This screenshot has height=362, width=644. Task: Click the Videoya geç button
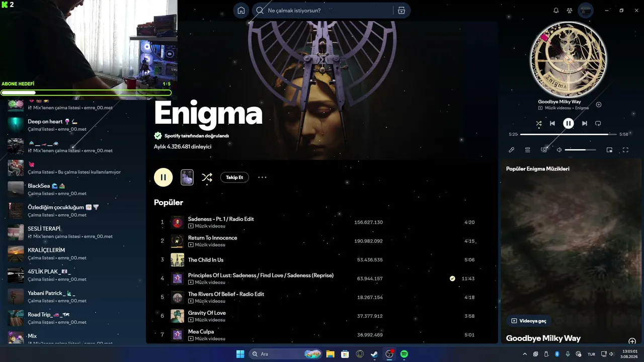(529, 321)
